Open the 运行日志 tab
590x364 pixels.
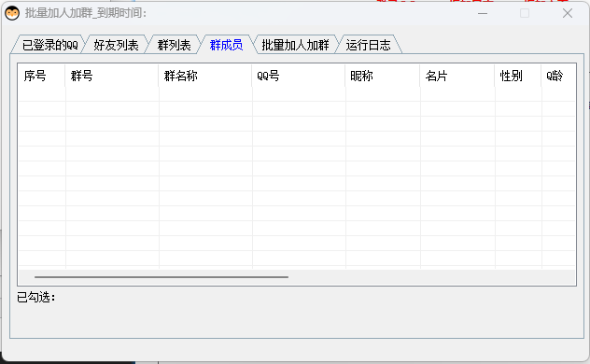pyautogui.click(x=368, y=45)
